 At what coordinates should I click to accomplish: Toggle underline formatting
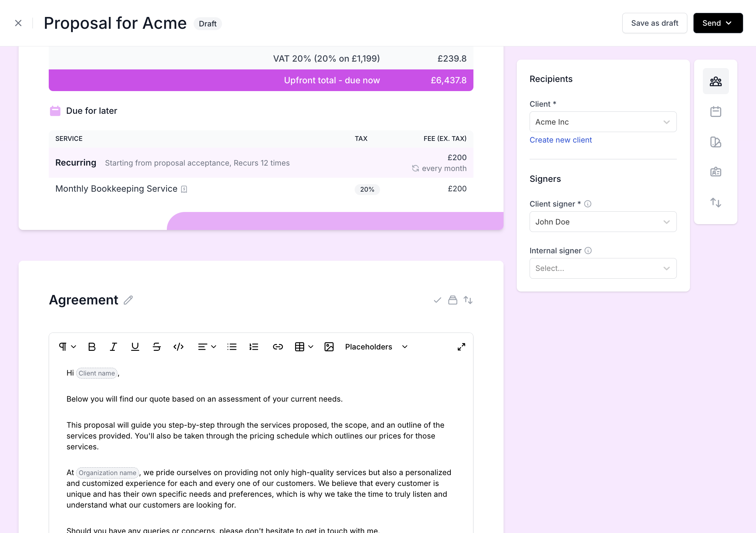point(135,347)
